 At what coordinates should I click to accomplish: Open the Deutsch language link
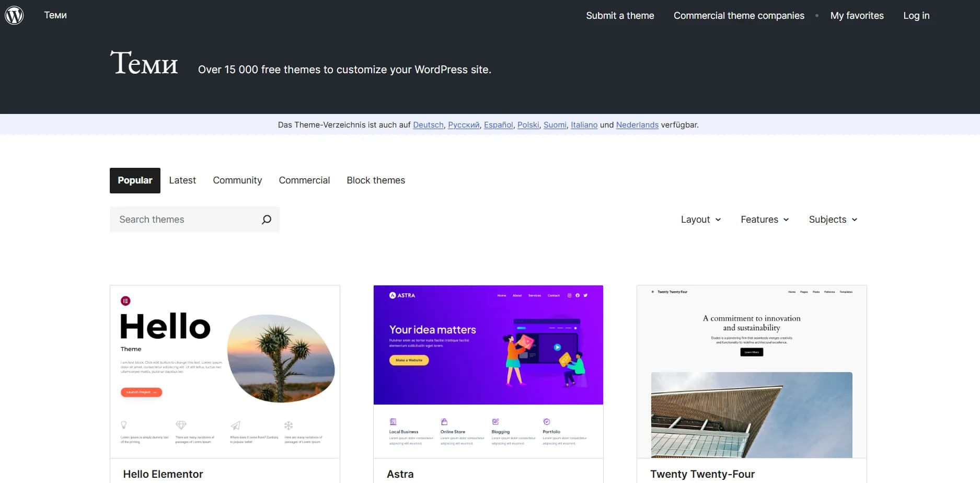pyautogui.click(x=428, y=125)
